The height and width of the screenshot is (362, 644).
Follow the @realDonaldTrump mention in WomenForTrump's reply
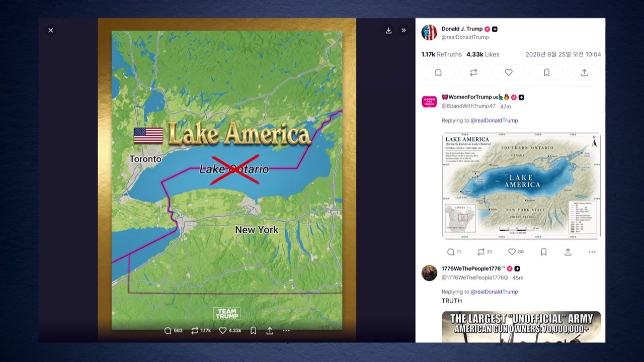point(494,121)
